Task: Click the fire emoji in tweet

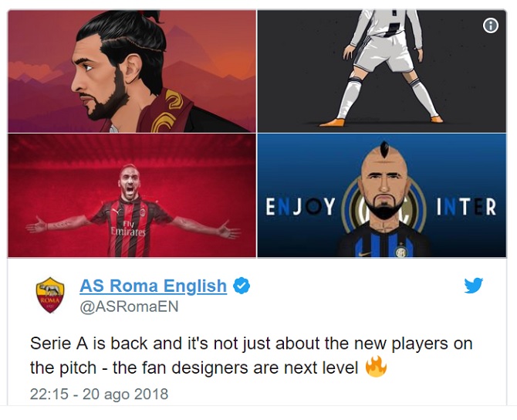Action: point(376,367)
